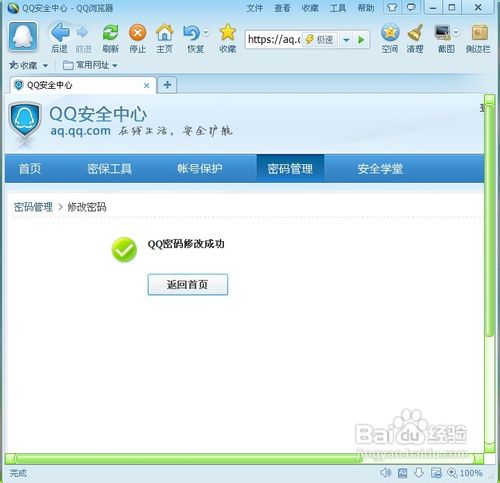Click the vertical scrollbar thumb
Viewport: 500px width, 483px height.
coord(489,220)
